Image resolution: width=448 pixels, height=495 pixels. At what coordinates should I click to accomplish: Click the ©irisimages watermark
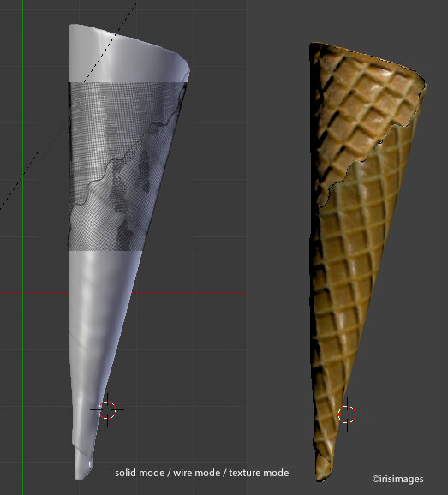tap(397, 479)
